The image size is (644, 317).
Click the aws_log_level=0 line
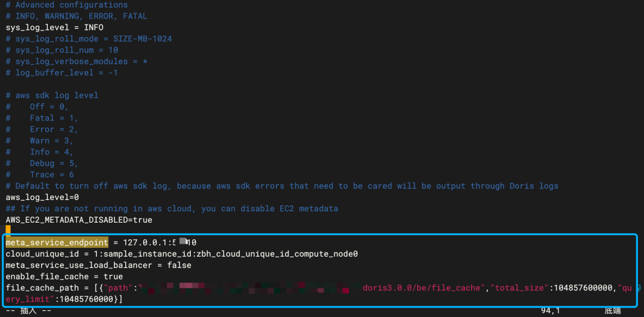click(42, 197)
